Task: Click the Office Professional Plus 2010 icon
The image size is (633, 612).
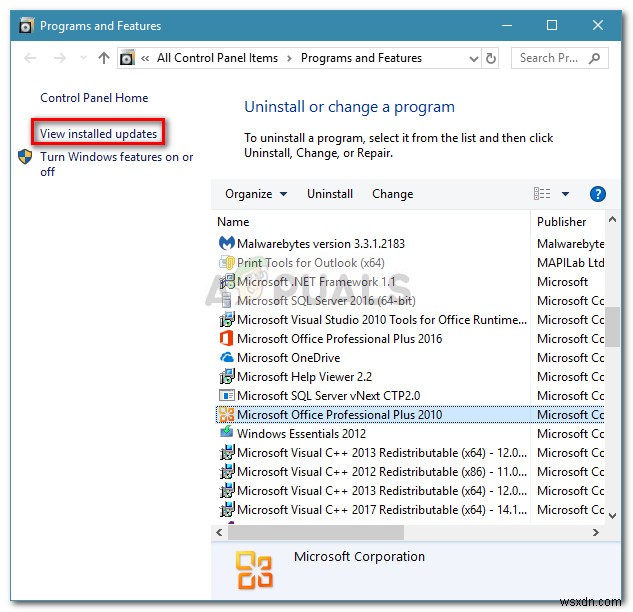Action: 226,414
